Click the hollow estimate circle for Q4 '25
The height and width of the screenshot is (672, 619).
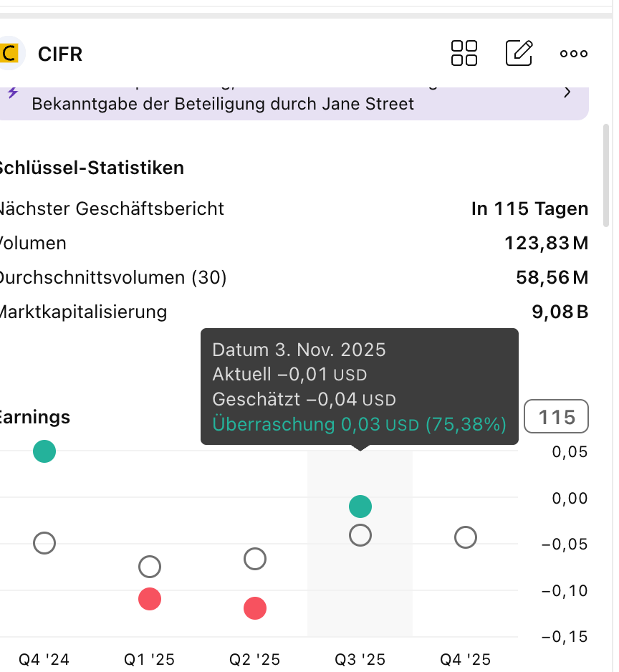466,537
